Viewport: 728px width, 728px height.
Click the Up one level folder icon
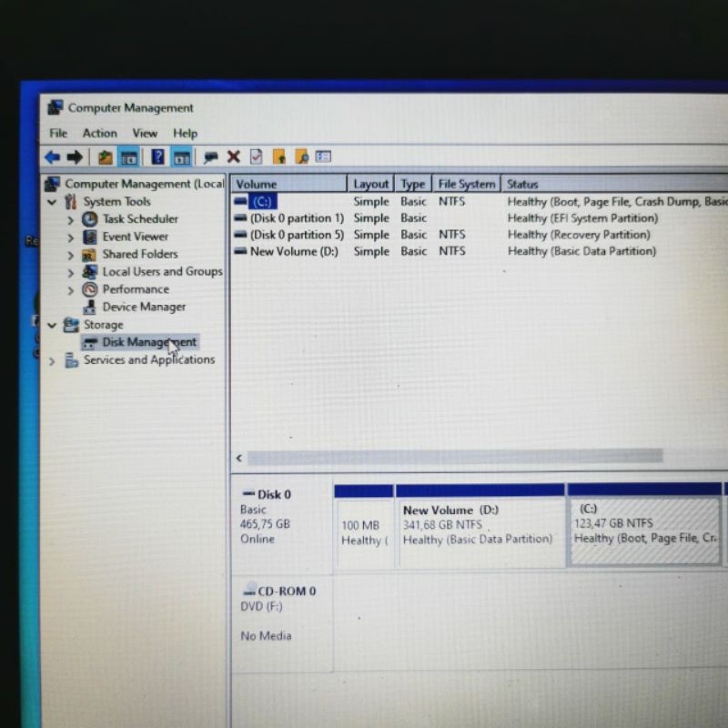pos(106,157)
